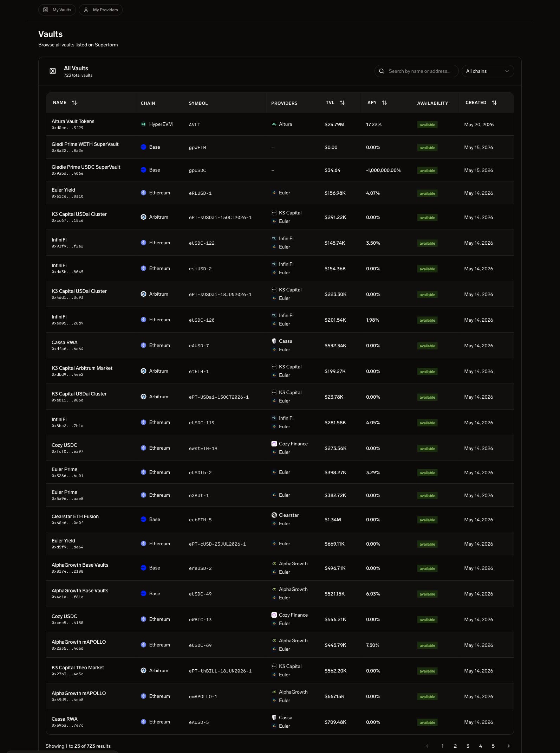The width and height of the screenshot is (560, 753).
Task: Click Altura provider icon
Action: tap(274, 124)
